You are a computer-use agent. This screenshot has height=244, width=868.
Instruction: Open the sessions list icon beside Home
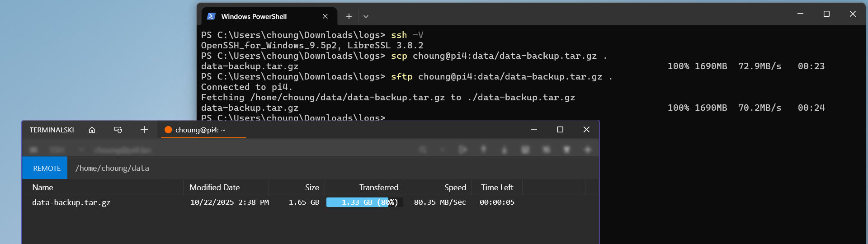pos(118,130)
